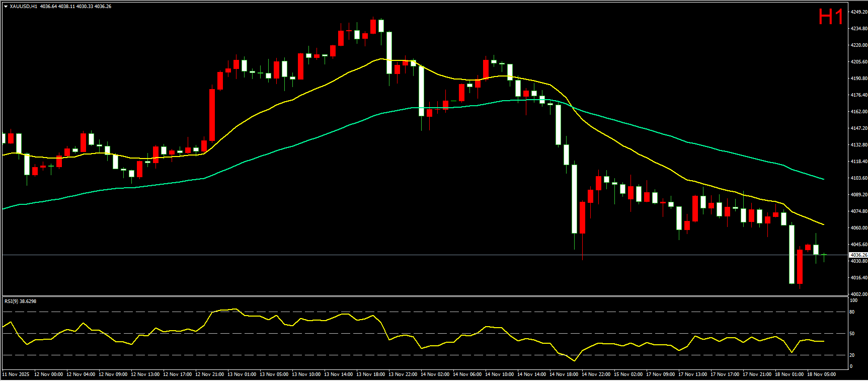
Task: Click the triangle arrow before XAUUSD,H1
Action: [x=6, y=7]
